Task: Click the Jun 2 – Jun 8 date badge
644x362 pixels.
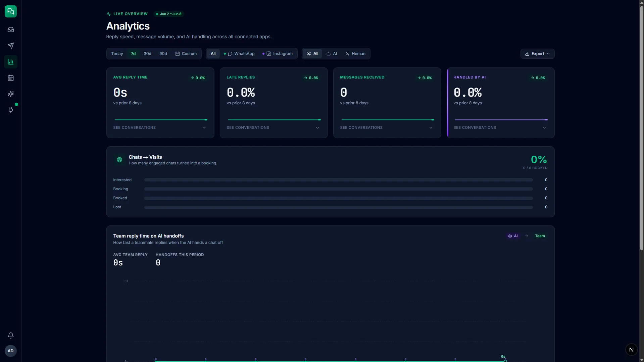Action: coord(169,14)
